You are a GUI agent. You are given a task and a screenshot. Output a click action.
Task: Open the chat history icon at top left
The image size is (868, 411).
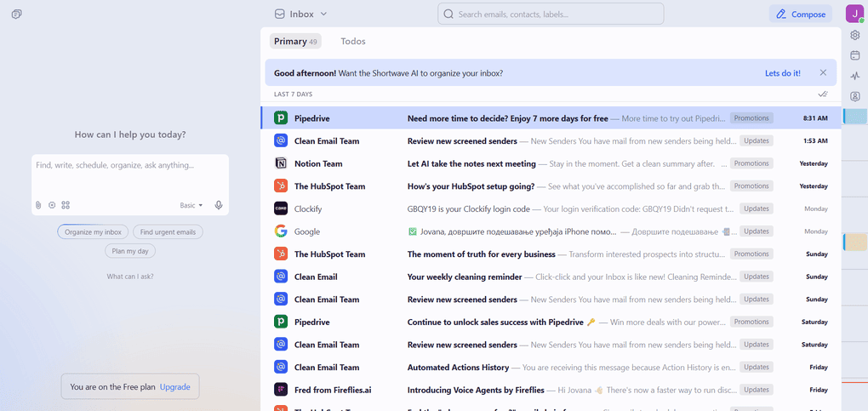click(17, 14)
